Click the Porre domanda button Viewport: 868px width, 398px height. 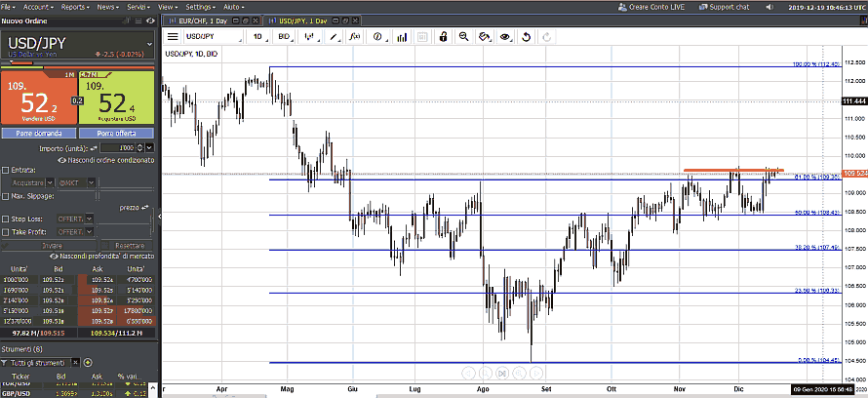click(x=39, y=133)
